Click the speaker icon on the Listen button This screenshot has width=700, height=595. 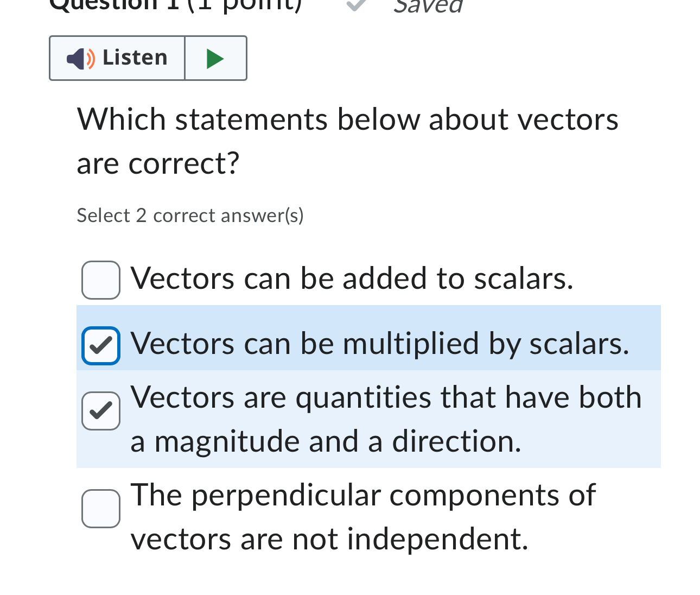80,58
